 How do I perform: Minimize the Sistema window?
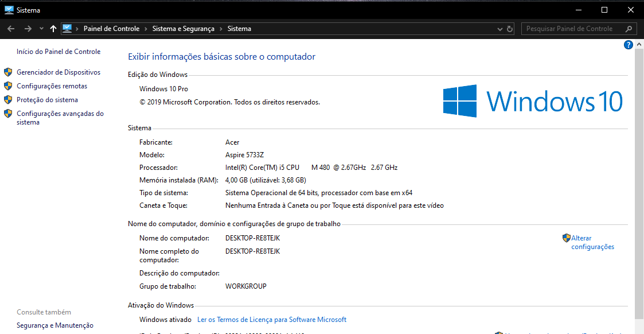pos(578,10)
